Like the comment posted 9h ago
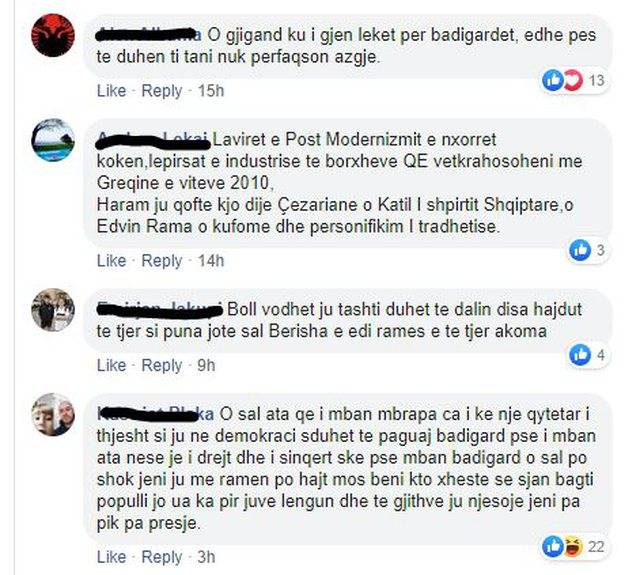 (x=111, y=365)
